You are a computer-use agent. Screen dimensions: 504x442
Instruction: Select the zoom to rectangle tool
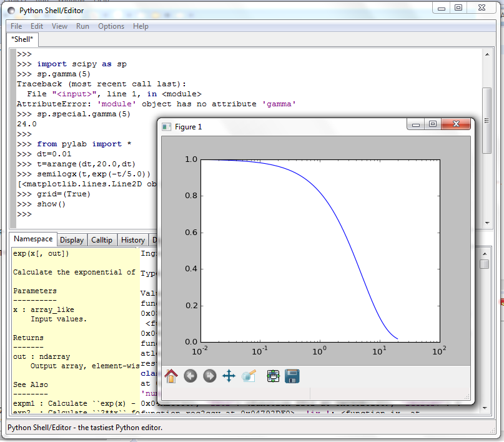click(x=249, y=376)
